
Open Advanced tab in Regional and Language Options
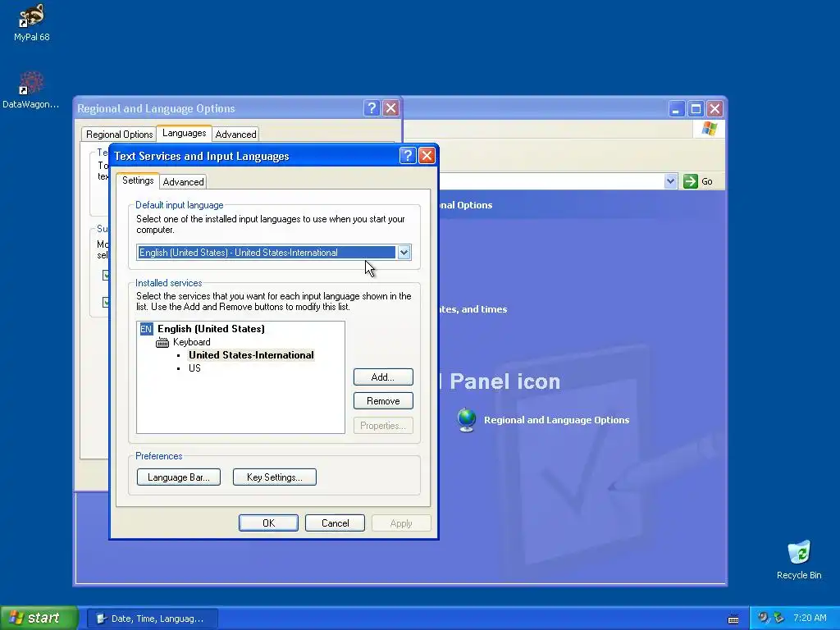(x=235, y=135)
